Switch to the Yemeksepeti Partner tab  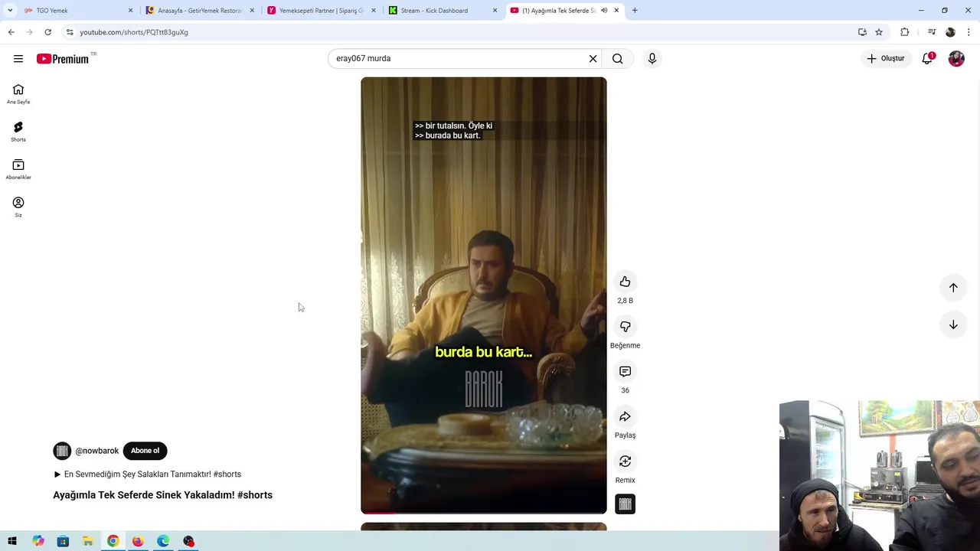321,11
